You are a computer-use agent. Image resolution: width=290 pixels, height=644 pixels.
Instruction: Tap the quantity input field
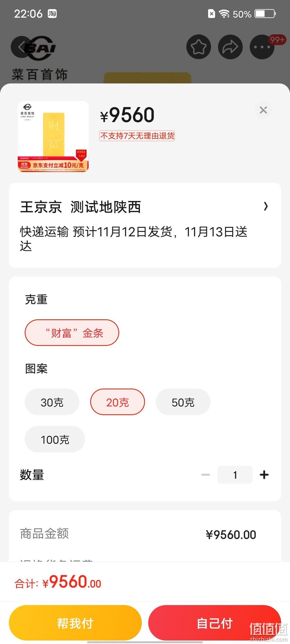235,475
